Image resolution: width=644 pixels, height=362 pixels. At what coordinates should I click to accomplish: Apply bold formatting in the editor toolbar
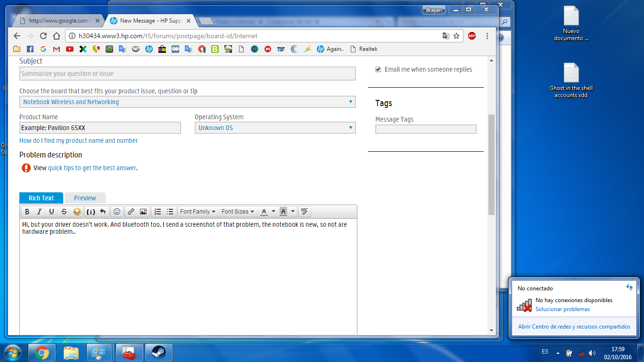[x=27, y=212]
